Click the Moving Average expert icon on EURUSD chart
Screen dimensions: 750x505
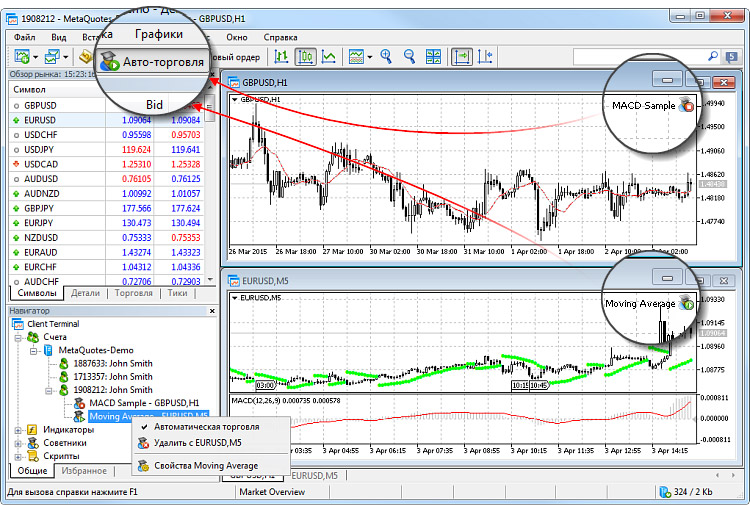[x=686, y=303]
